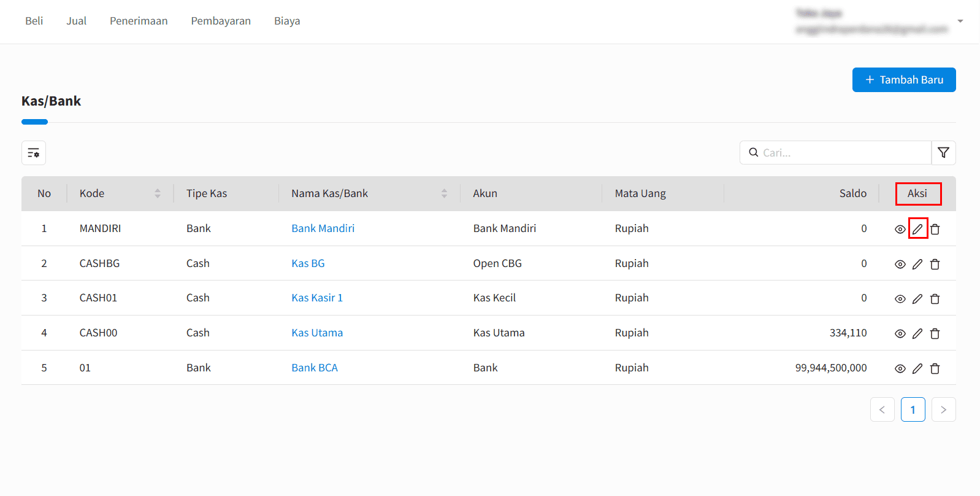This screenshot has height=496, width=980.
Task: Open the Penerimaan menu
Action: coord(139,21)
